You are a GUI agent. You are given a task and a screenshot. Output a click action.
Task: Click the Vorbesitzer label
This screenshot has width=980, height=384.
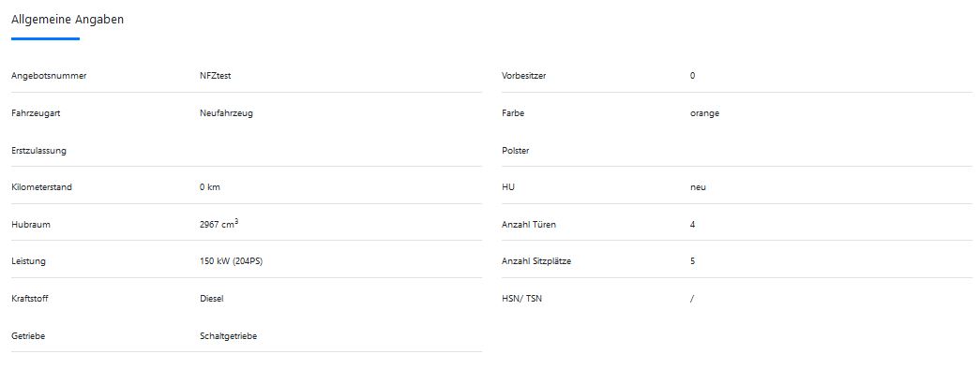pos(523,76)
